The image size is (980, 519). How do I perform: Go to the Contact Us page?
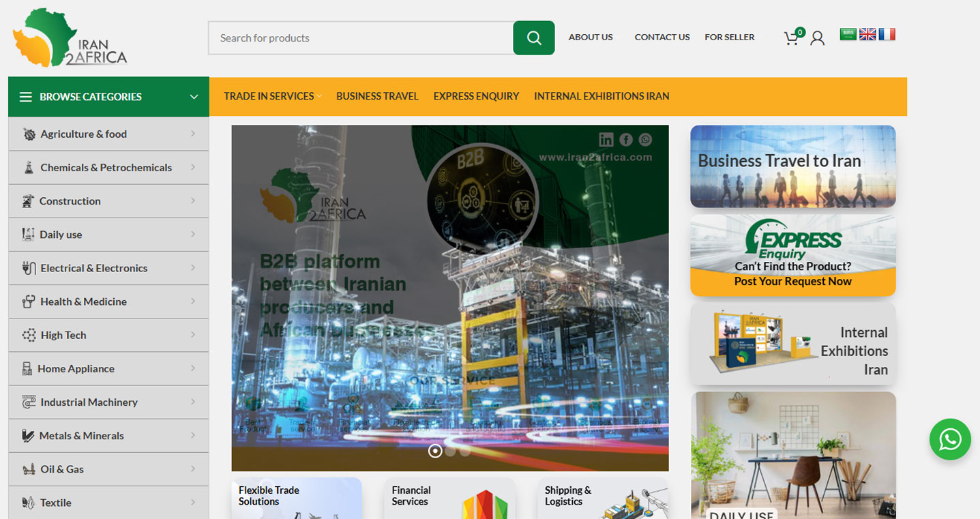tap(662, 38)
